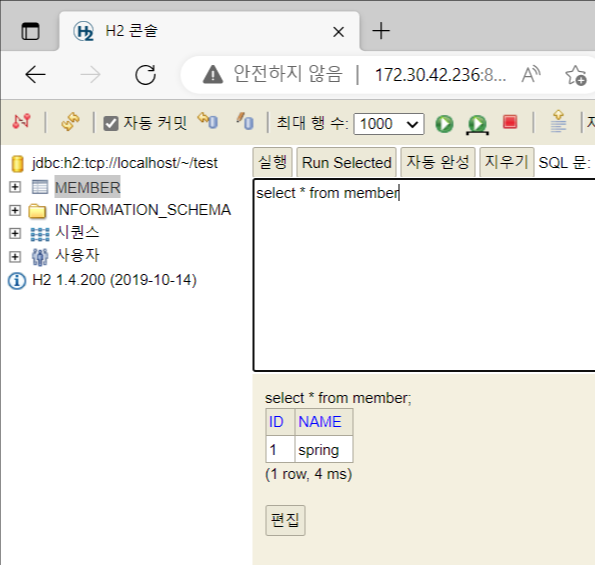Click the Read aloud icon in address bar
595x565 pixels.
[531, 74]
